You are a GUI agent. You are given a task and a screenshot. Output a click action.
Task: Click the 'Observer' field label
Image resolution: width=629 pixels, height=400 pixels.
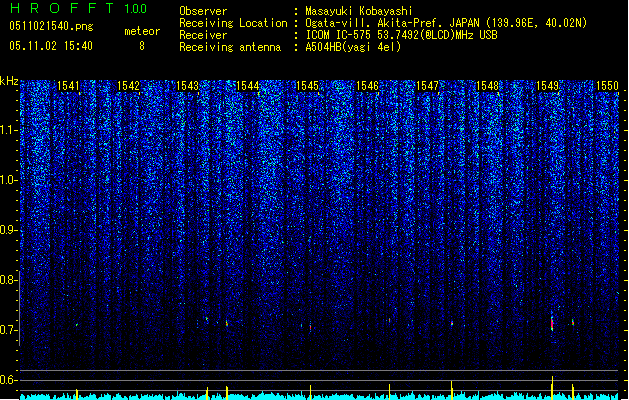pos(203,11)
